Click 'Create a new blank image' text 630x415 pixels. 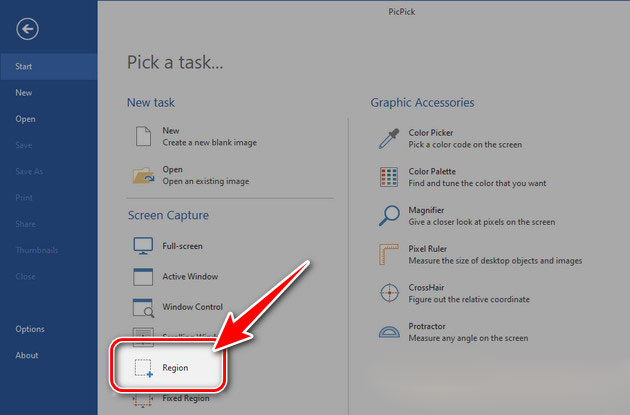tap(210, 143)
